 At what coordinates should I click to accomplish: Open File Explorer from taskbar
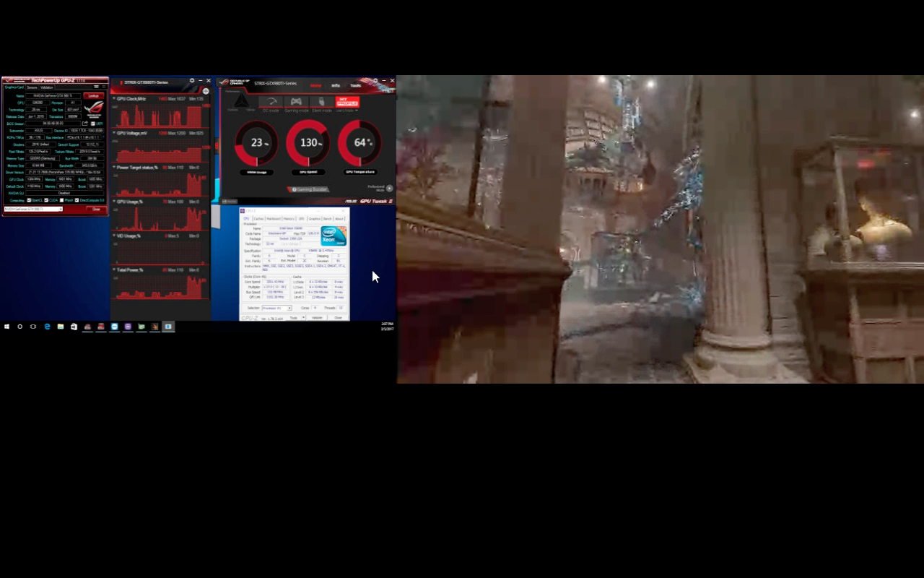tap(61, 327)
